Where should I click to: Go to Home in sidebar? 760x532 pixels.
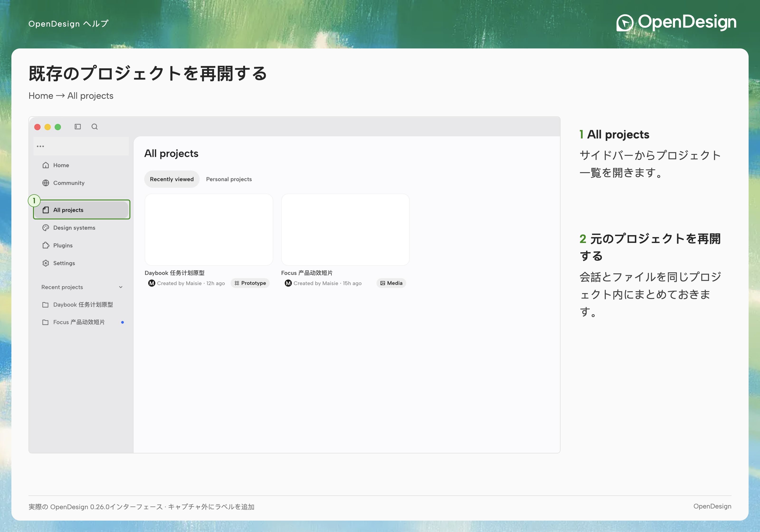81,165
